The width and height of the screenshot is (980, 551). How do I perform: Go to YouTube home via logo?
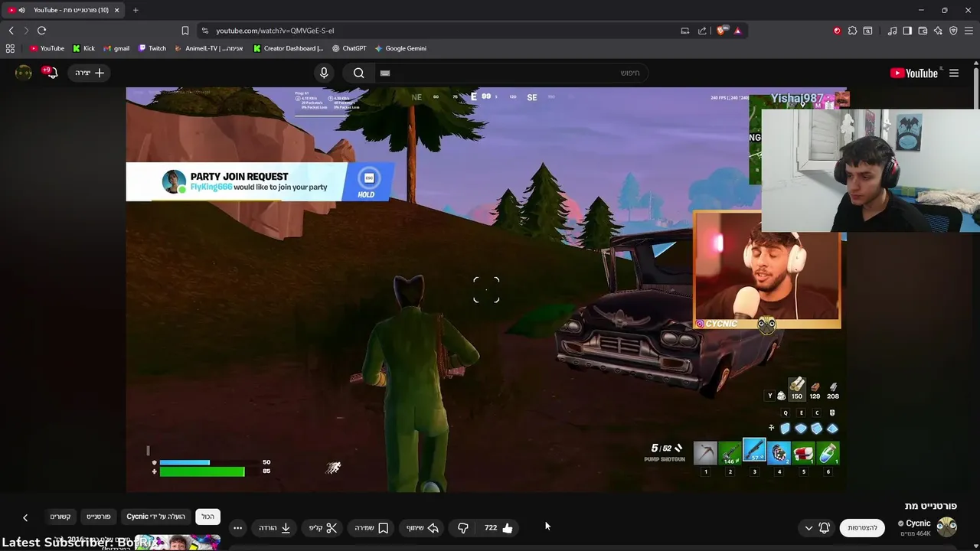914,73
